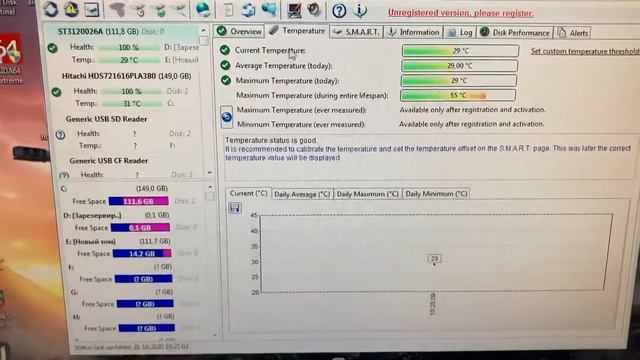Viewport: 640px width, 360px height.
Task: Click the Unregistered version, please register link
Action: [460, 13]
